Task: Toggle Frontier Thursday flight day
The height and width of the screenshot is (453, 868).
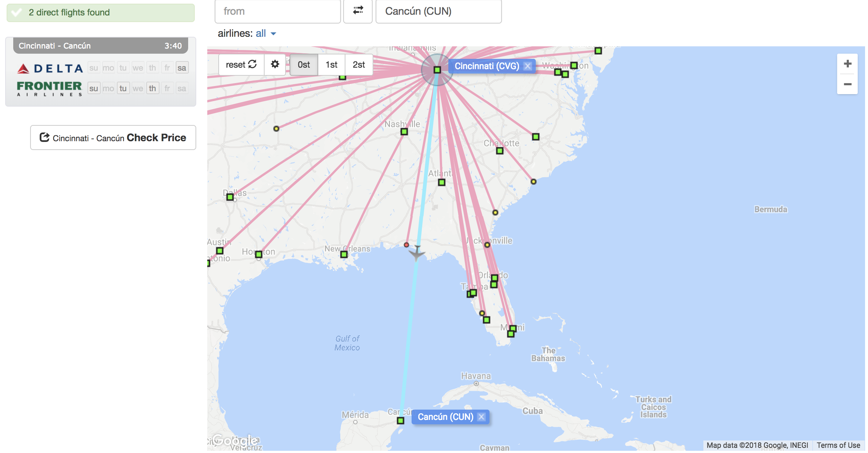Action: (x=153, y=89)
